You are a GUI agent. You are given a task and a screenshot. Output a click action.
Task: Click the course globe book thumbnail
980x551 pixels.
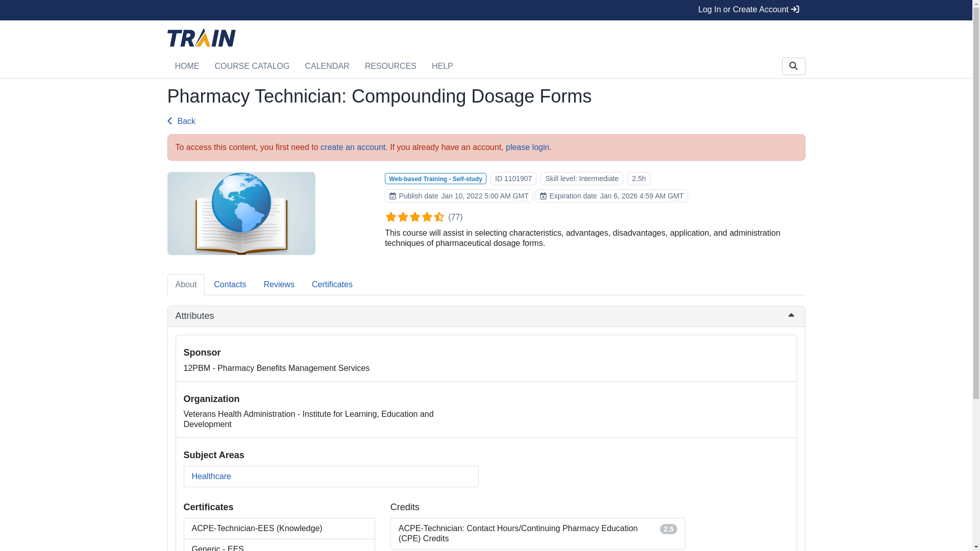point(241,214)
